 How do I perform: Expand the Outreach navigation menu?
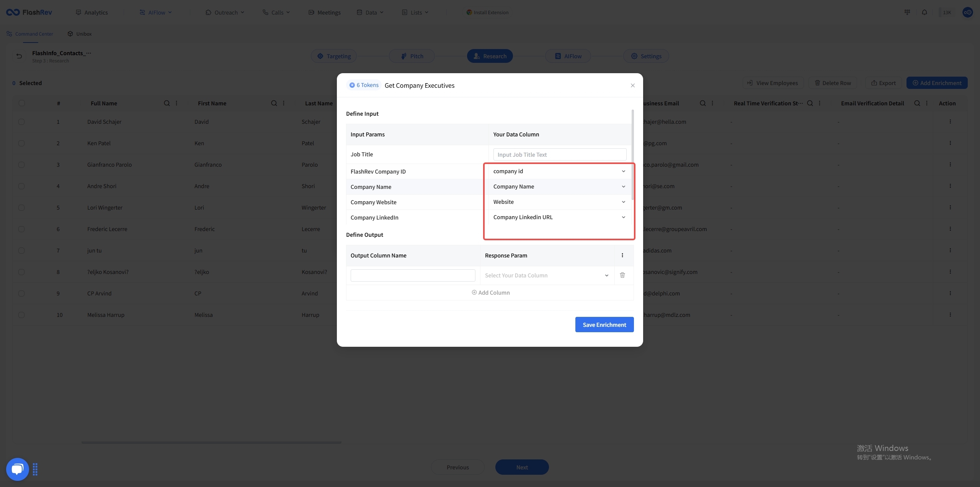click(x=225, y=12)
